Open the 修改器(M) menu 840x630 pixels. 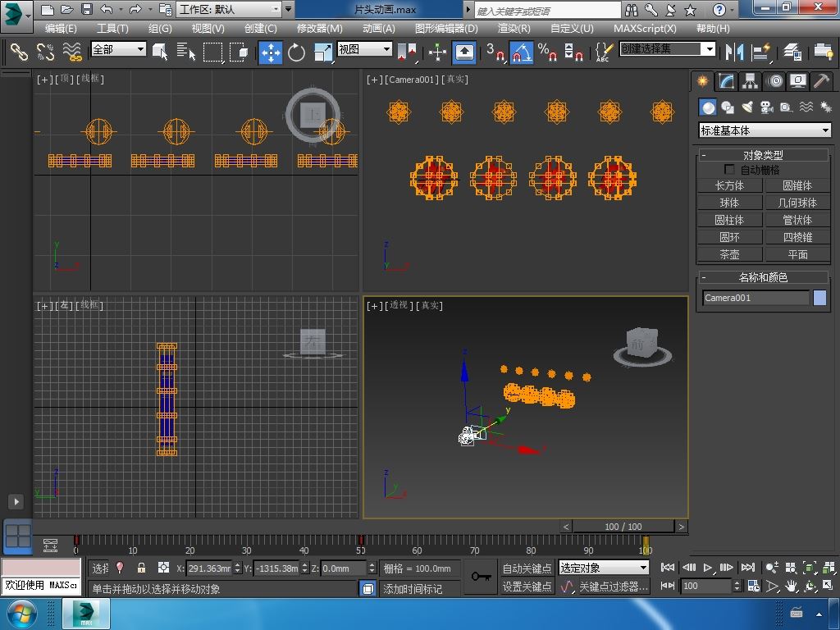click(319, 28)
